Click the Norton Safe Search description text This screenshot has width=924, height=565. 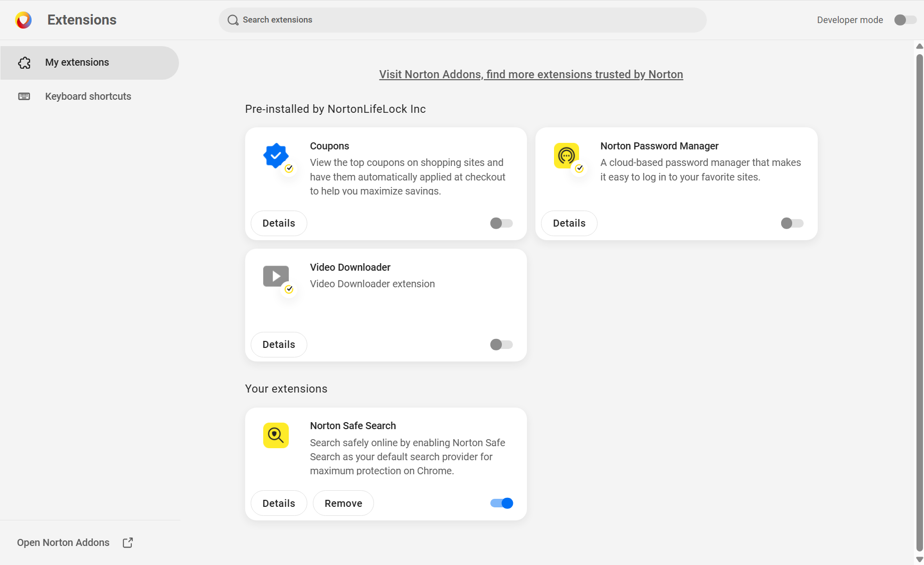408,457
